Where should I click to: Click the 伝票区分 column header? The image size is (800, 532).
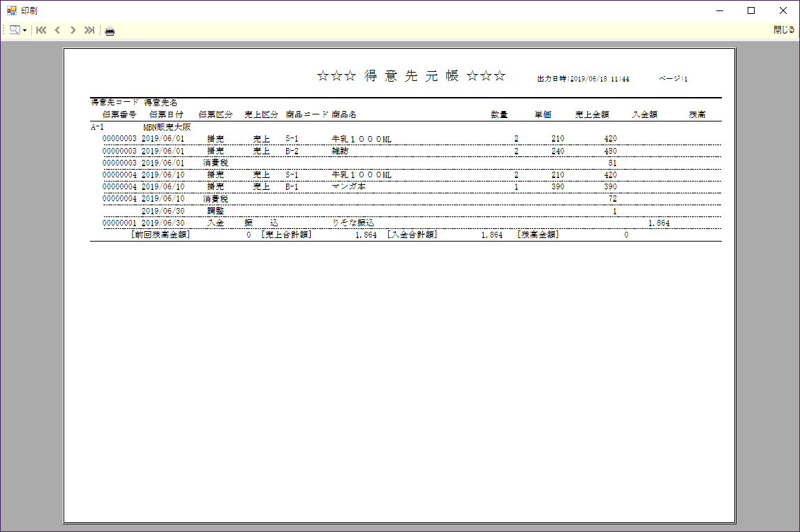pyautogui.click(x=215, y=114)
